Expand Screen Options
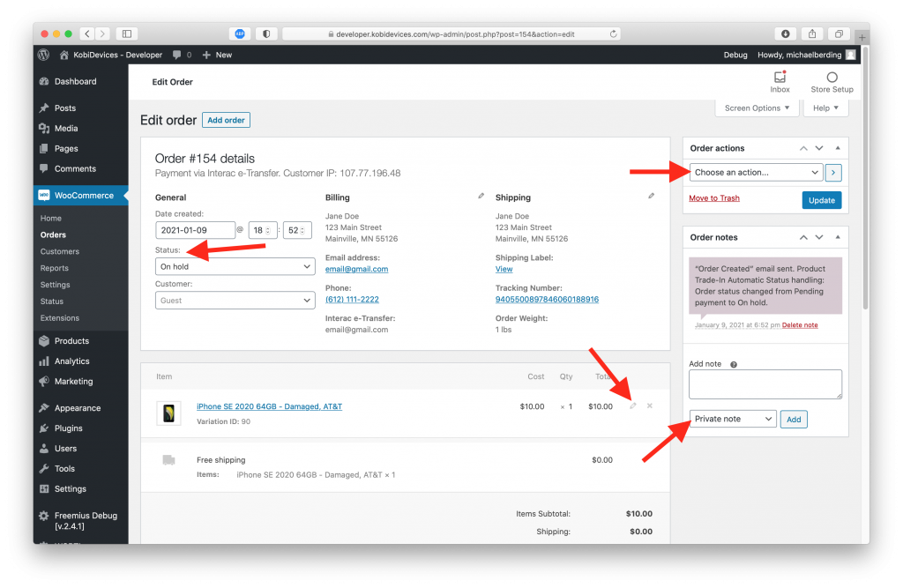 pos(757,108)
